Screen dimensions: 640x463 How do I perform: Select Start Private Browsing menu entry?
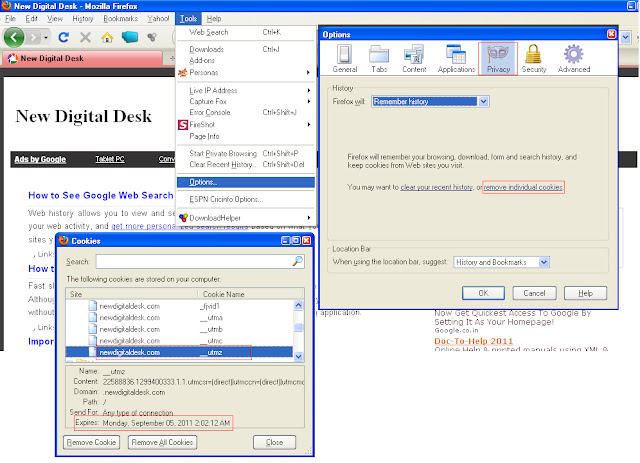pos(246,154)
